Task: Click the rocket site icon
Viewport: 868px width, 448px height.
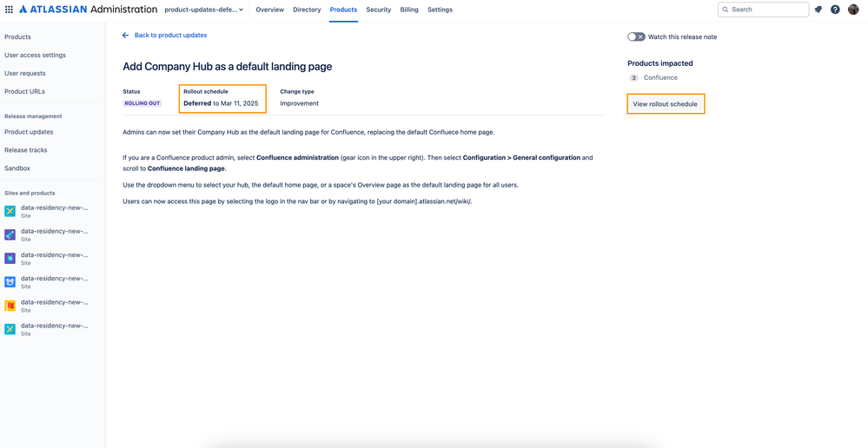Action: 10,234
